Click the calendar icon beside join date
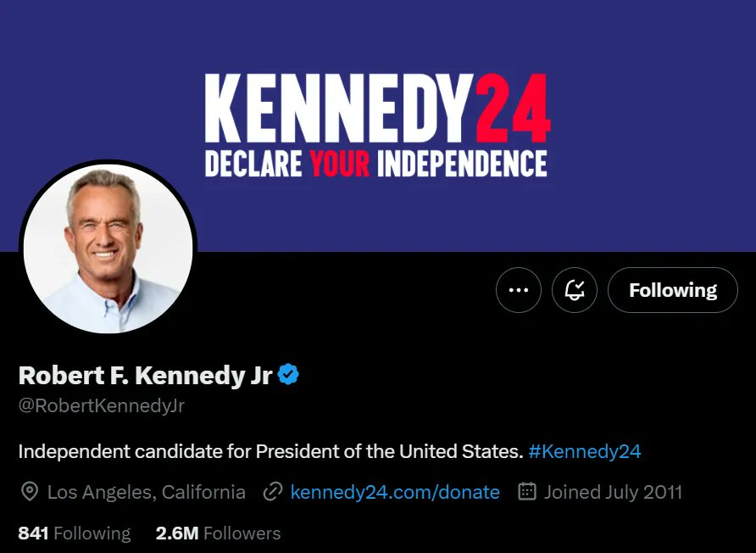Screen dimensions: 756x553 [x=526, y=492]
